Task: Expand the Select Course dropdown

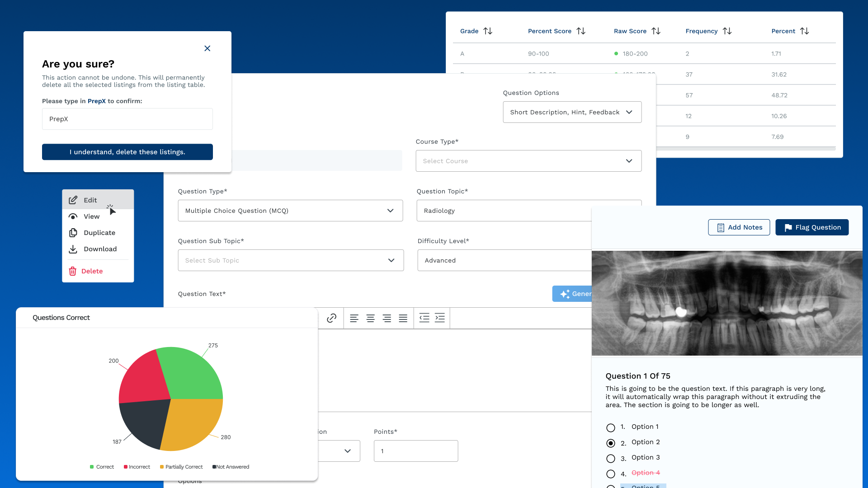Action: [528, 161]
